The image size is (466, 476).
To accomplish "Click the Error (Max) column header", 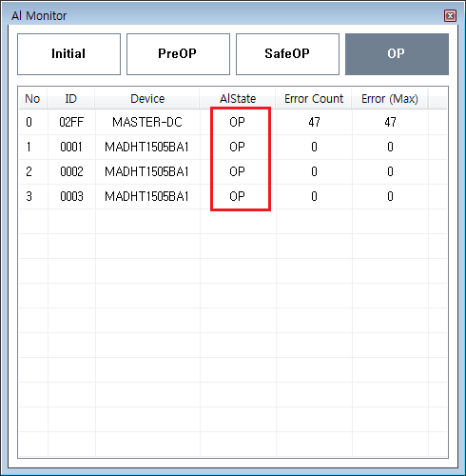I will tap(390, 99).
